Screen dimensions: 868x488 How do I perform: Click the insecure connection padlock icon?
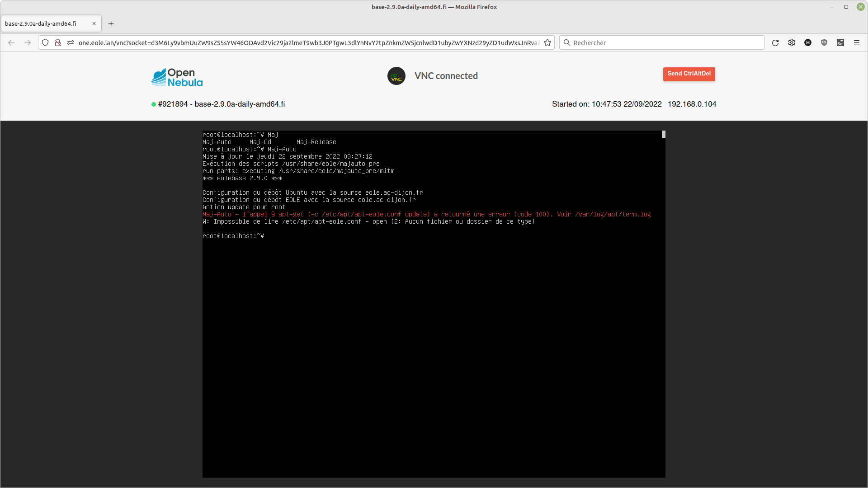pos(58,43)
